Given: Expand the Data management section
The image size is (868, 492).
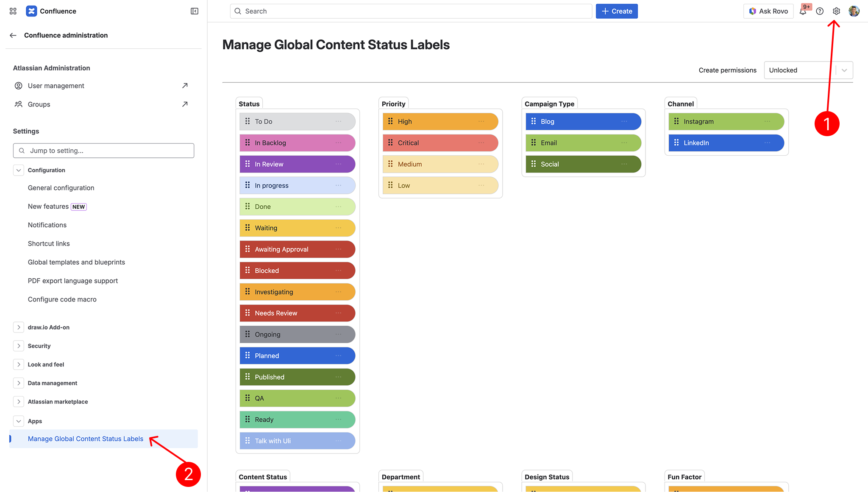Looking at the screenshot, I should pos(19,383).
